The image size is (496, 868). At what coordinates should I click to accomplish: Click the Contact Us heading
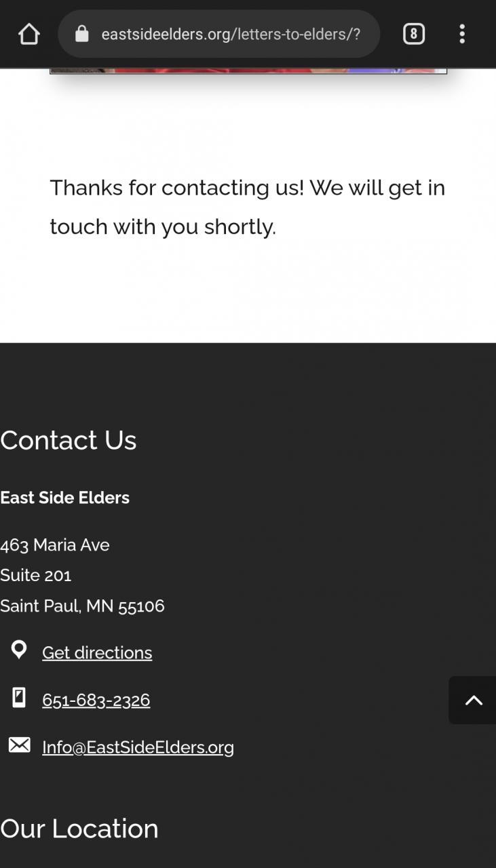pos(69,440)
